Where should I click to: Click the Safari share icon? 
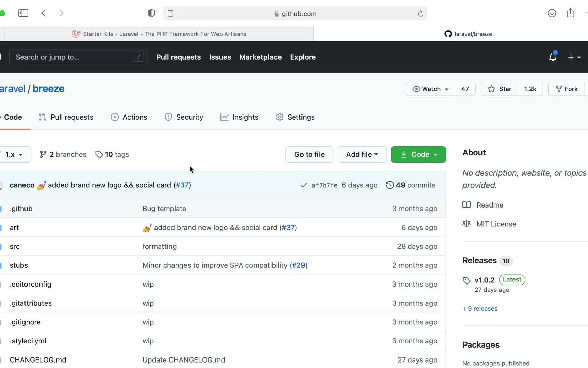[571, 13]
